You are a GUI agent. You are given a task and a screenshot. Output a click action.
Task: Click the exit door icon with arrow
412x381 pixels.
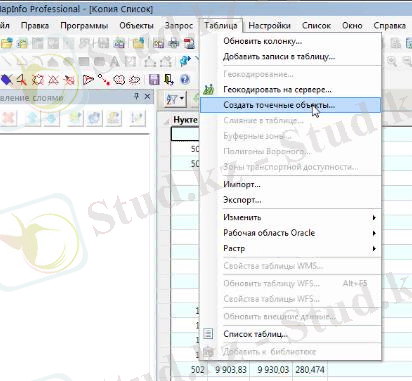(169, 79)
